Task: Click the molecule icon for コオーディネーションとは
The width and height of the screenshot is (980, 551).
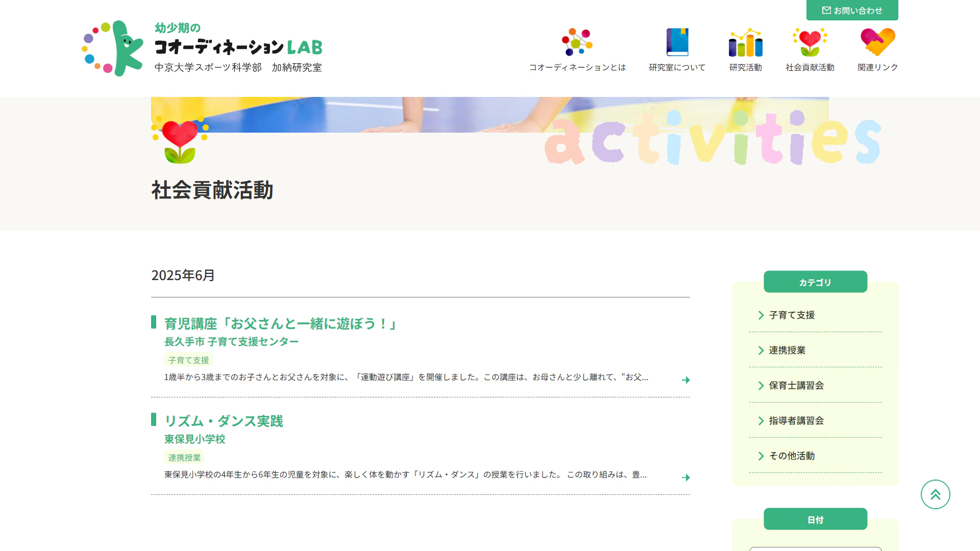Action: [x=577, y=42]
